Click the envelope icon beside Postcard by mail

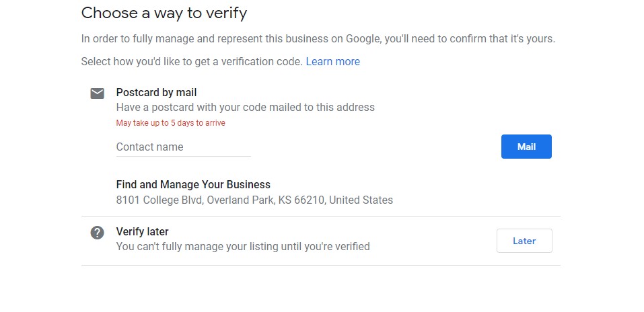(98, 93)
